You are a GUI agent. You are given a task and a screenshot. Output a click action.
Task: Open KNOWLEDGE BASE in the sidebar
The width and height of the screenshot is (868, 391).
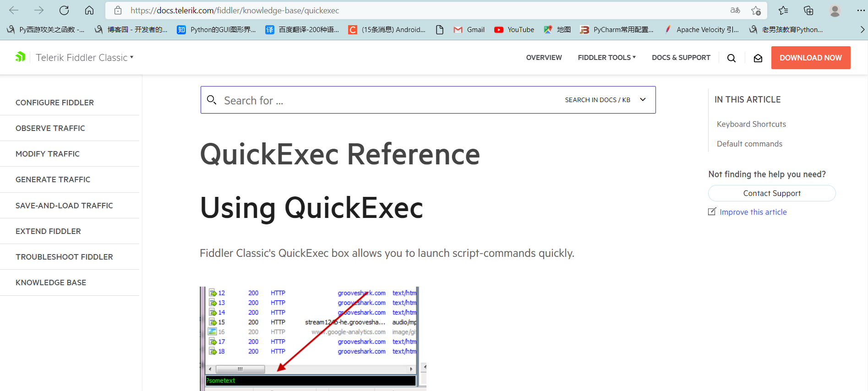click(51, 282)
